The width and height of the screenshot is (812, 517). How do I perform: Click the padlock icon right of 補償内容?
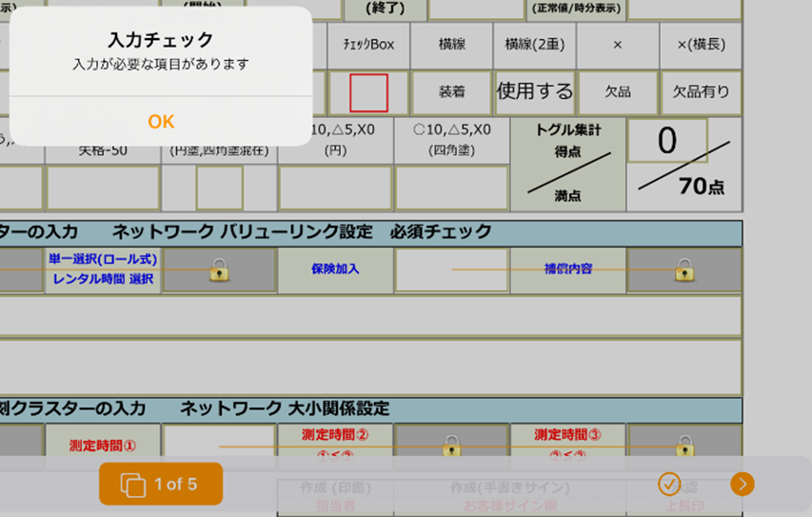[683, 270]
